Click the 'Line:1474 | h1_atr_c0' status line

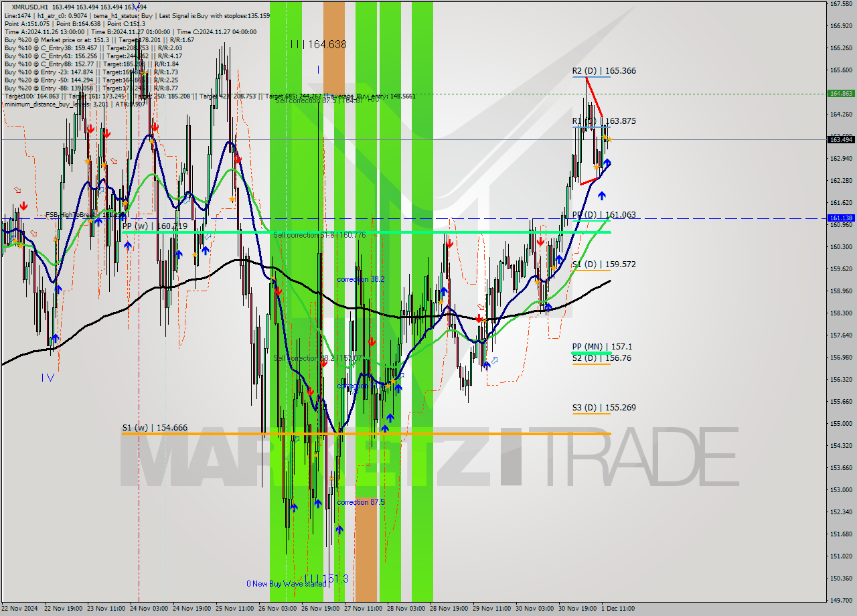[x=137, y=15]
